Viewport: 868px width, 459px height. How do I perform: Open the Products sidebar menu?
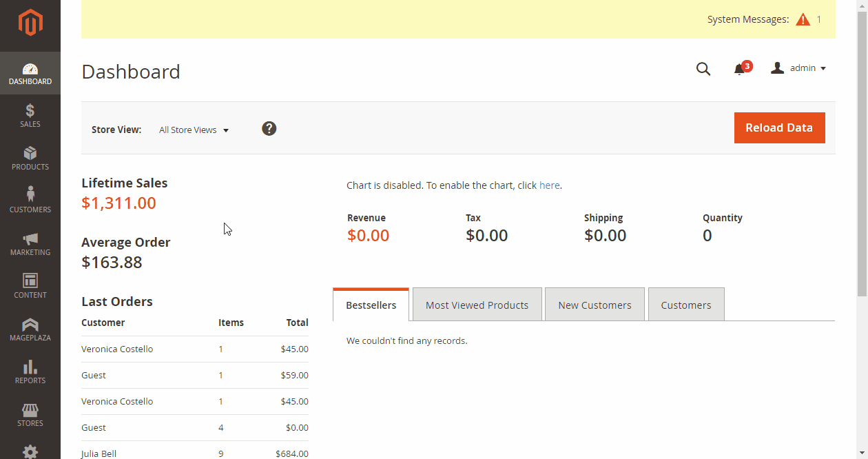(30, 159)
